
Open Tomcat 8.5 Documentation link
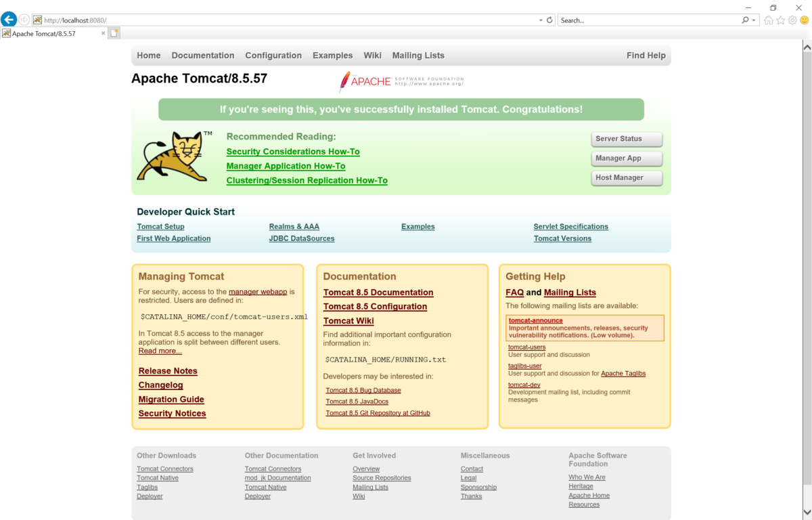378,292
